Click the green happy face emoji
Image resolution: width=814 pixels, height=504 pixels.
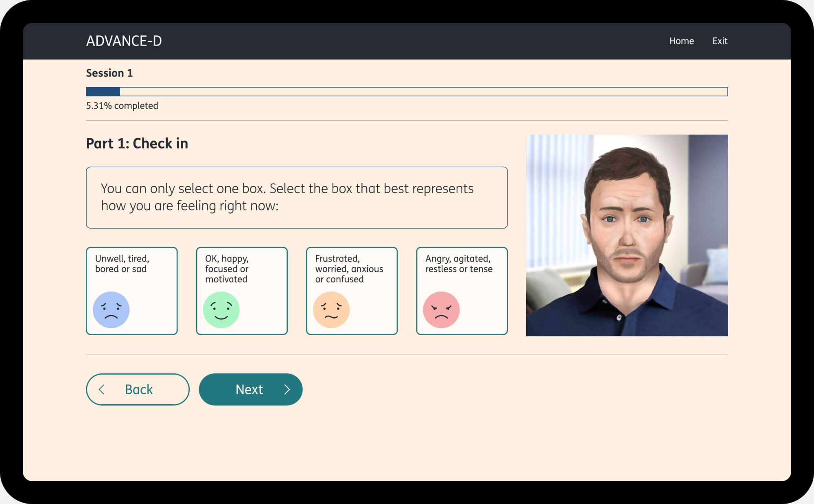pyautogui.click(x=221, y=310)
